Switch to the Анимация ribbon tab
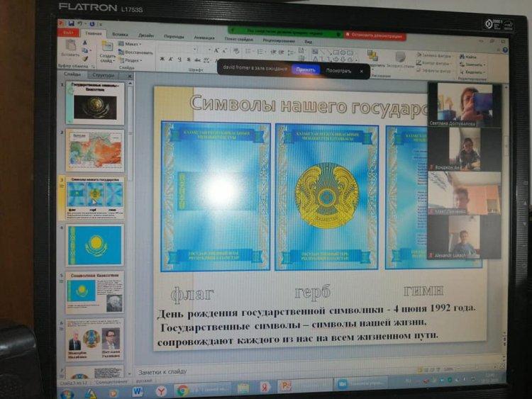 point(204,38)
